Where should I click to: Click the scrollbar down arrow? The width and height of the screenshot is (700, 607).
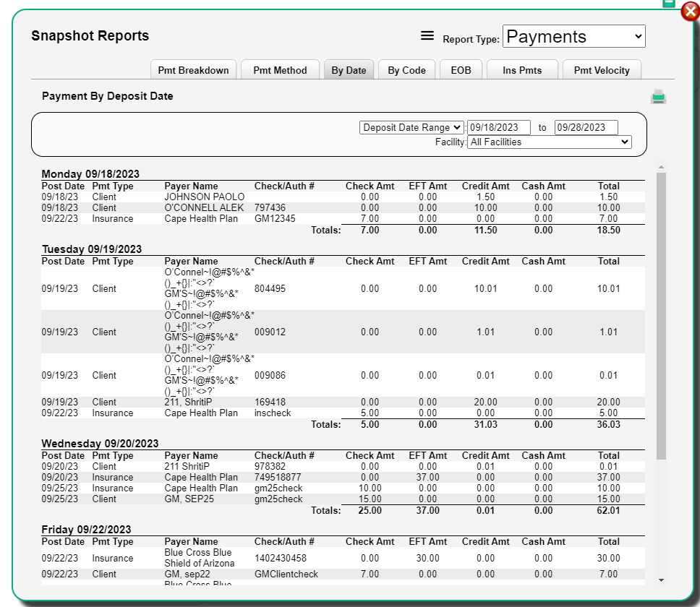click(x=661, y=580)
